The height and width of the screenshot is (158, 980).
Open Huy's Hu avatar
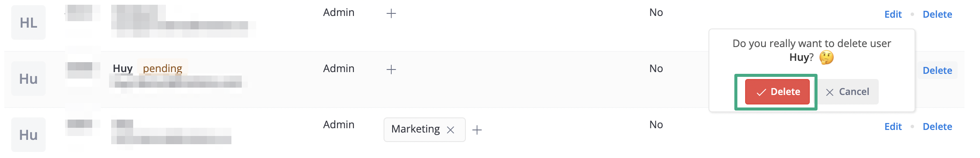(x=28, y=79)
